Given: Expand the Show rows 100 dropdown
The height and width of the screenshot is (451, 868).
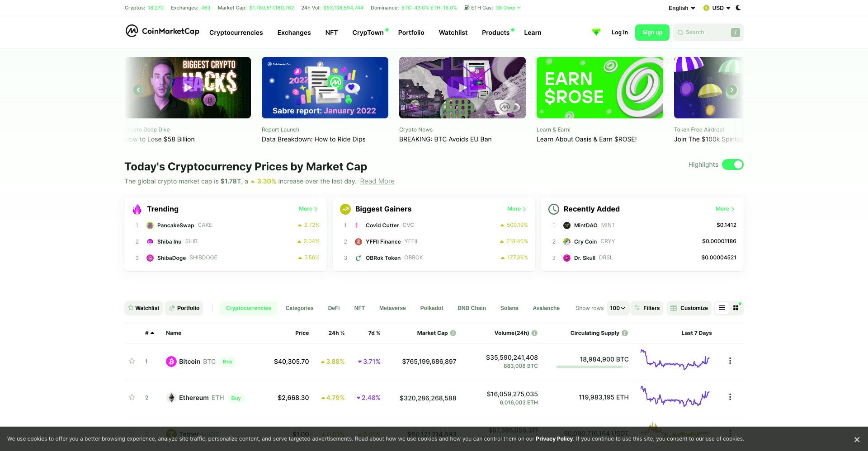Looking at the screenshot, I should [x=618, y=308].
